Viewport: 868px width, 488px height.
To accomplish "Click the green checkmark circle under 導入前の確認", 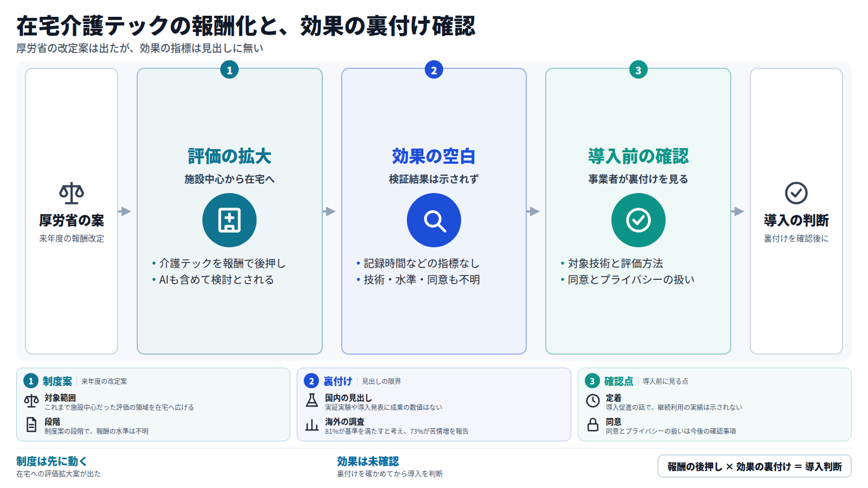I will coord(639,220).
